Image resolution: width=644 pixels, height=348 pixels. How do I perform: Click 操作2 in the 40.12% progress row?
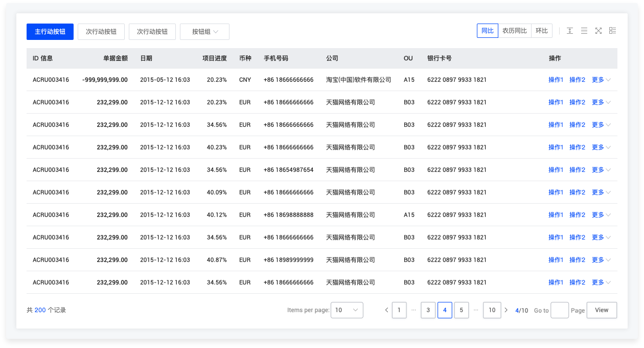point(577,215)
